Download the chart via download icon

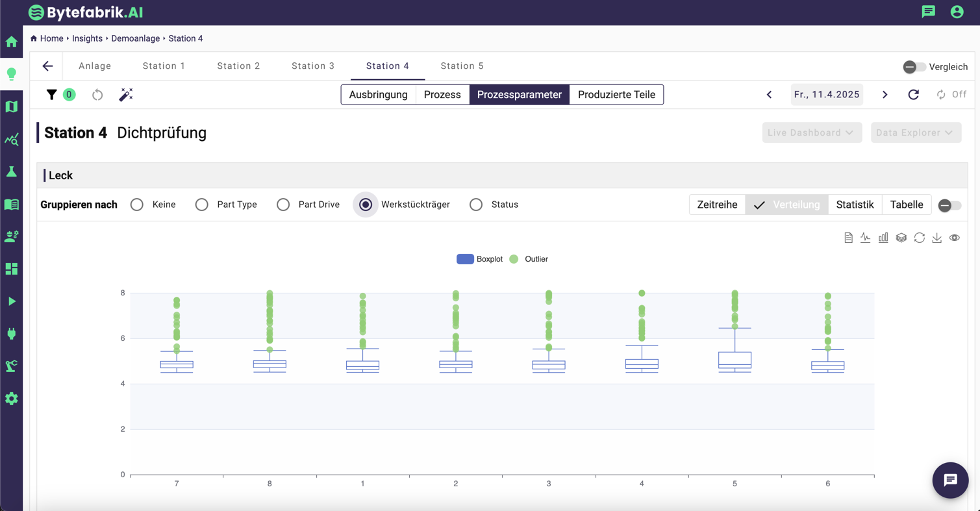pyautogui.click(x=936, y=238)
